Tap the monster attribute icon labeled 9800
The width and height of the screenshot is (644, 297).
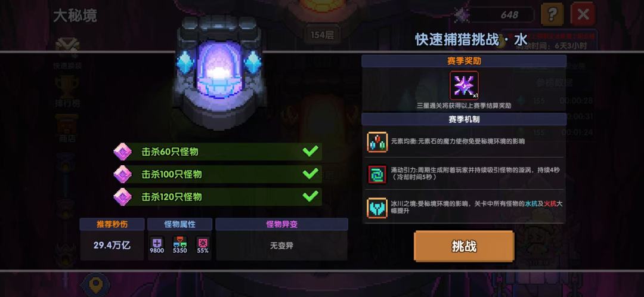(x=156, y=243)
